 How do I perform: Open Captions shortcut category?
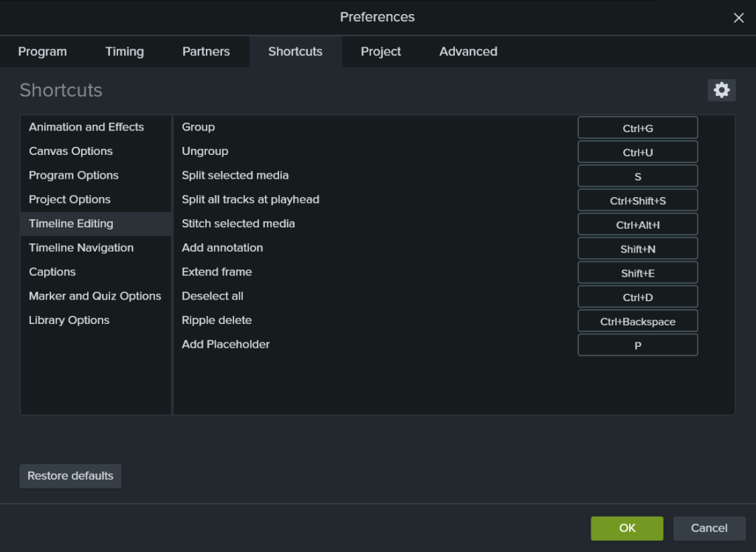(52, 272)
